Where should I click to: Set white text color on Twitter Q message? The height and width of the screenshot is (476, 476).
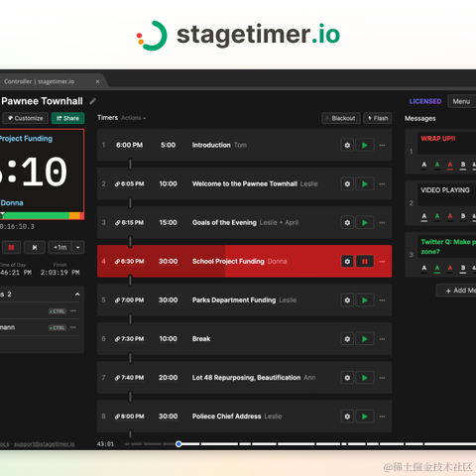pos(424,268)
